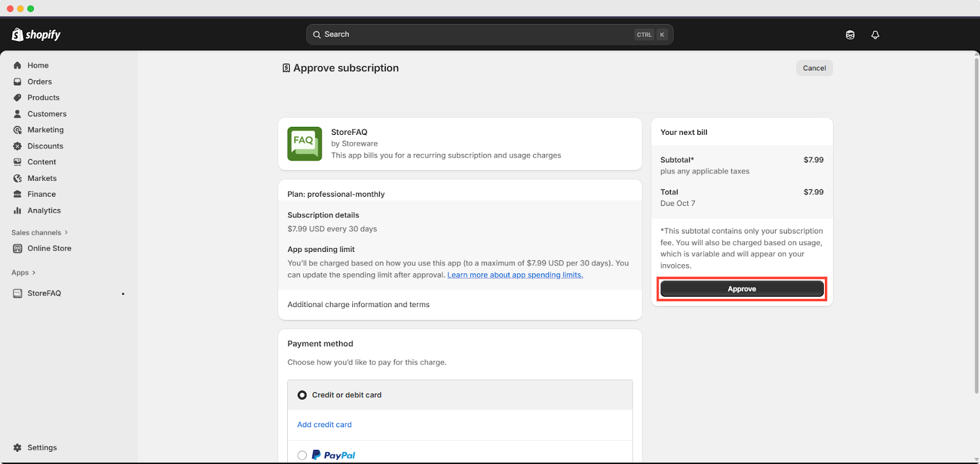This screenshot has width=980, height=464.
Task: Open Settings gear icon
Action: [17, 447]
